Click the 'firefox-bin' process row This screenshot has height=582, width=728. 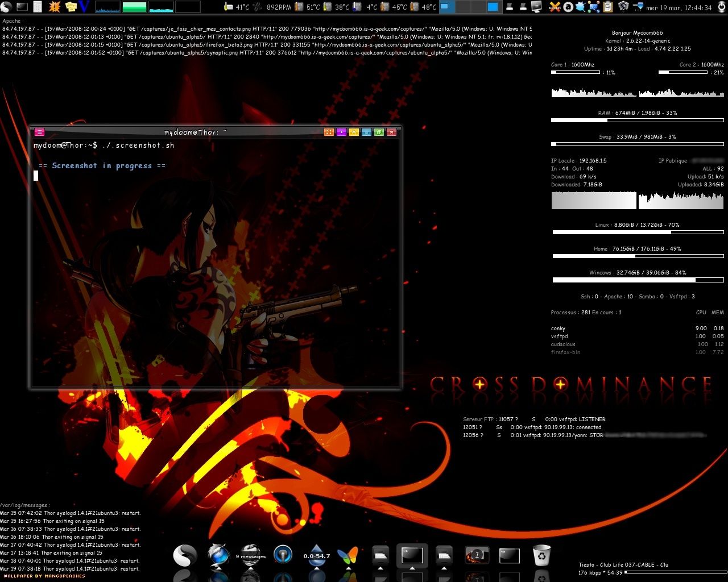(x=637, y=352)
